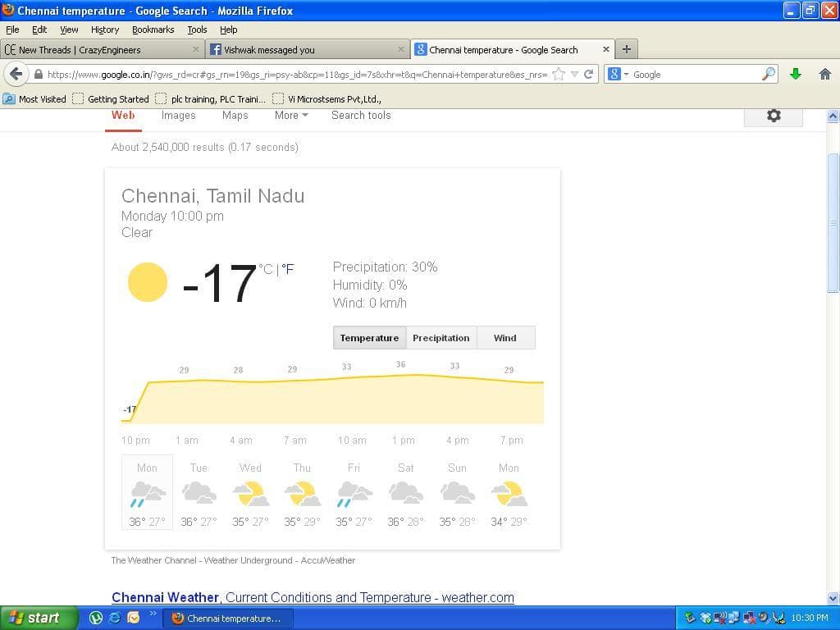Select the Images search tab

click(178, 115)
